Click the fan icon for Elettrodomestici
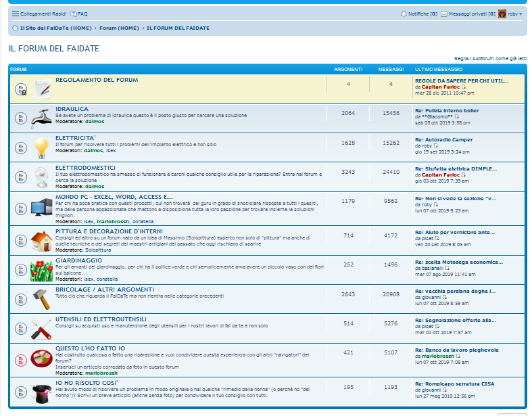 point(42,177)
